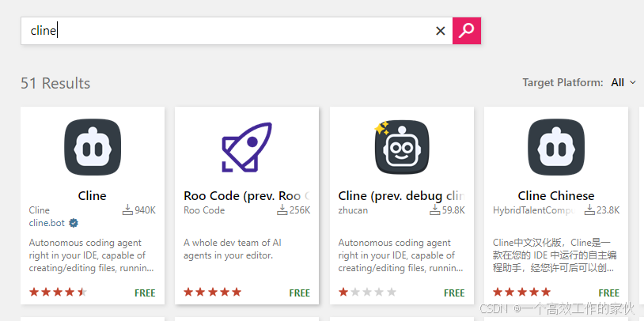The image size is (644, 321).
Task: Click the Cline robot logo icon
Action: point(93,147)
